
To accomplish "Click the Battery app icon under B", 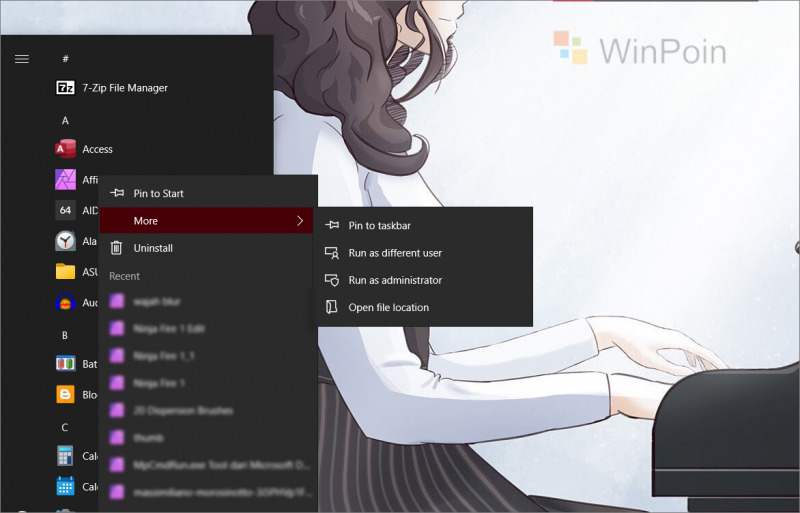I will coord(65,364).
